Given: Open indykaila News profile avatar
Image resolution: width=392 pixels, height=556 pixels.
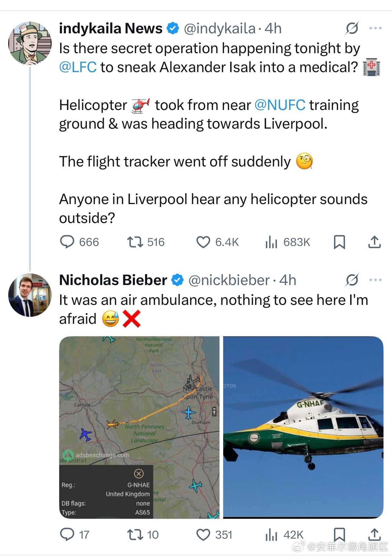Looking at the screenshot, I should [x=30, y=43].
